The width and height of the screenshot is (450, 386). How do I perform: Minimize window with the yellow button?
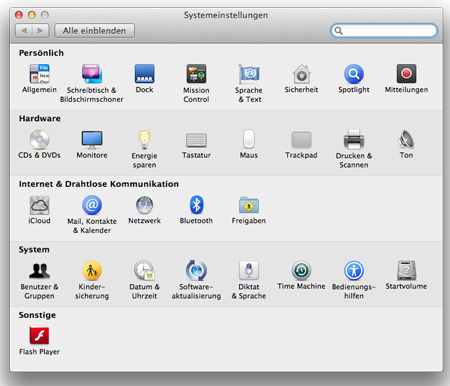[x=32, y=15]
